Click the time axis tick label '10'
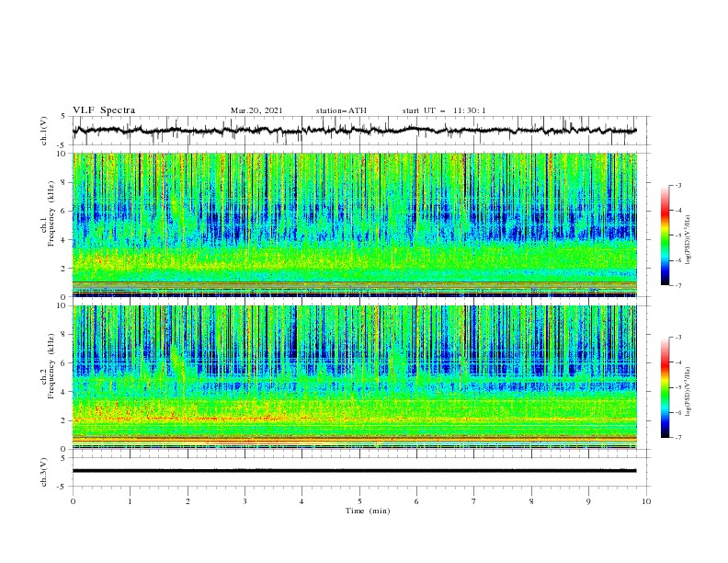 pyautogui.click(x=646, y=501)
